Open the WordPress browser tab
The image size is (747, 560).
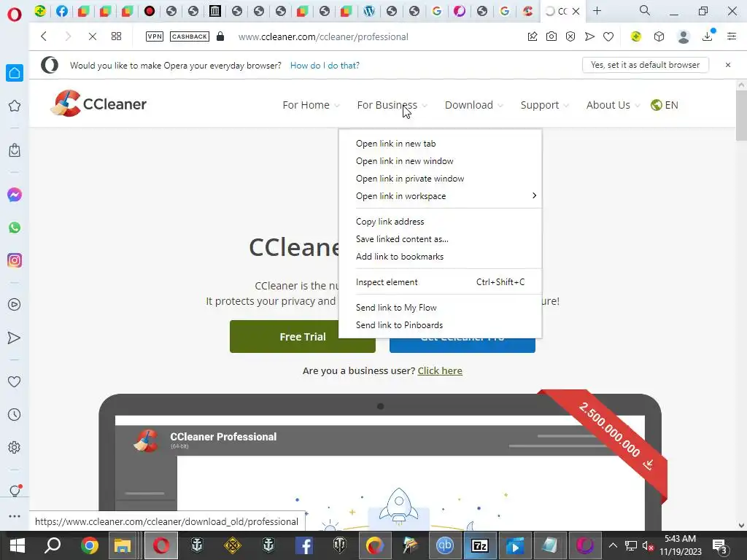(369, 11)
